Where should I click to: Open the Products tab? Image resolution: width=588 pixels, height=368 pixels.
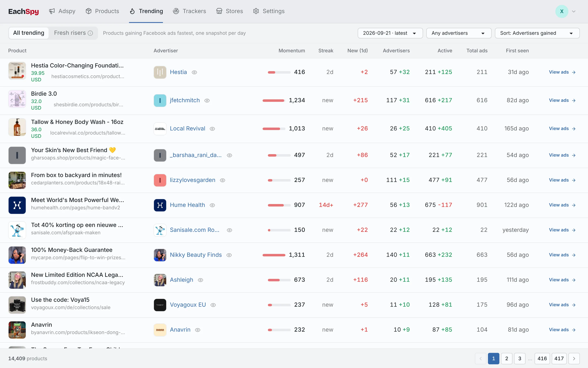pyautogui.click(x=102, y=11)
